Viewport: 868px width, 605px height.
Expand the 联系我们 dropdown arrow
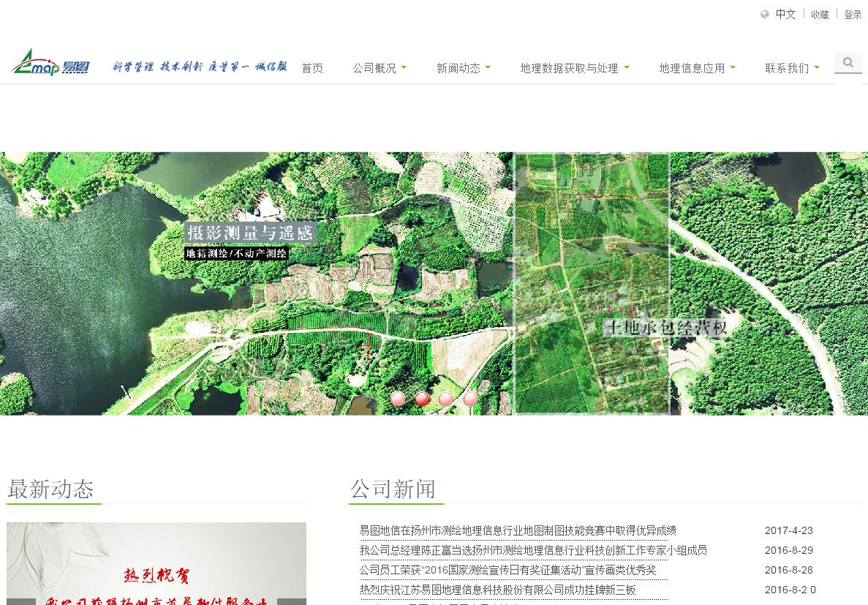pos(817,67)
